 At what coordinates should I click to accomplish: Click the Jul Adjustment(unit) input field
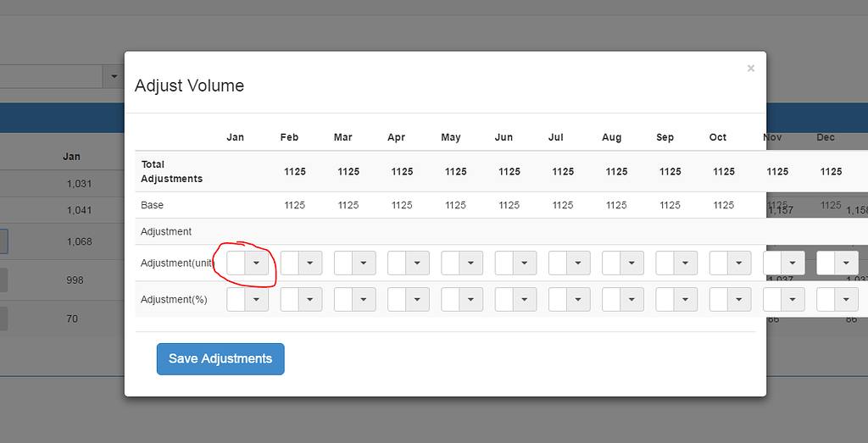558,263
